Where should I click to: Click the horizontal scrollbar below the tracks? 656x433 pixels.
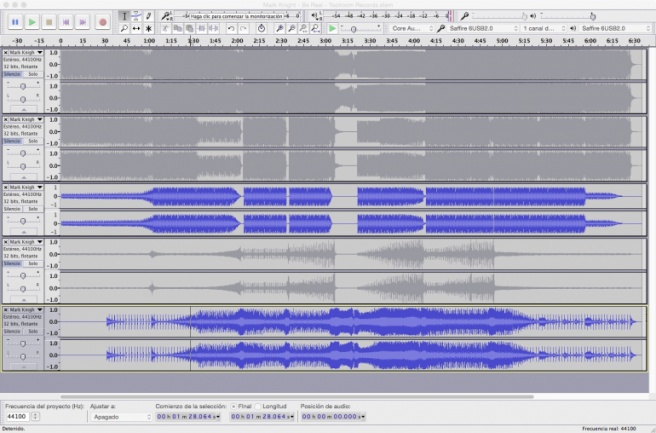[x=297, y=396]
